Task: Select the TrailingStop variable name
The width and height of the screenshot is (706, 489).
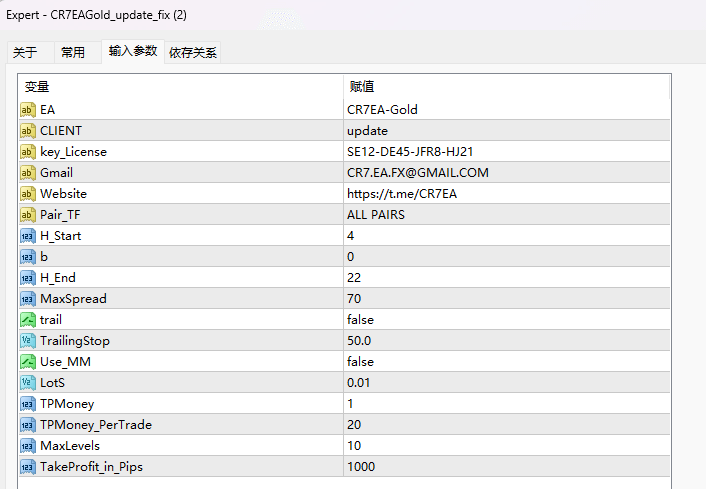Action: [75, 341]
